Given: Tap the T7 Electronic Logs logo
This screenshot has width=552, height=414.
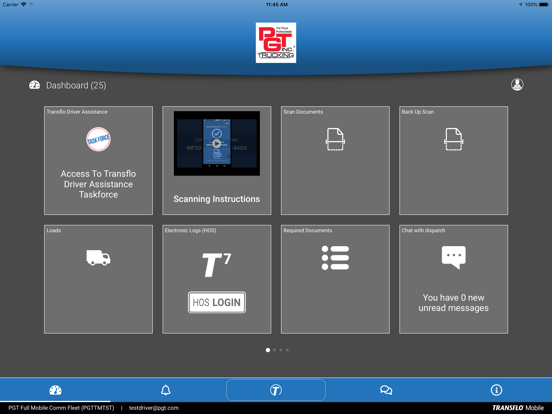Looking at the screenshot, I should 217,265.
